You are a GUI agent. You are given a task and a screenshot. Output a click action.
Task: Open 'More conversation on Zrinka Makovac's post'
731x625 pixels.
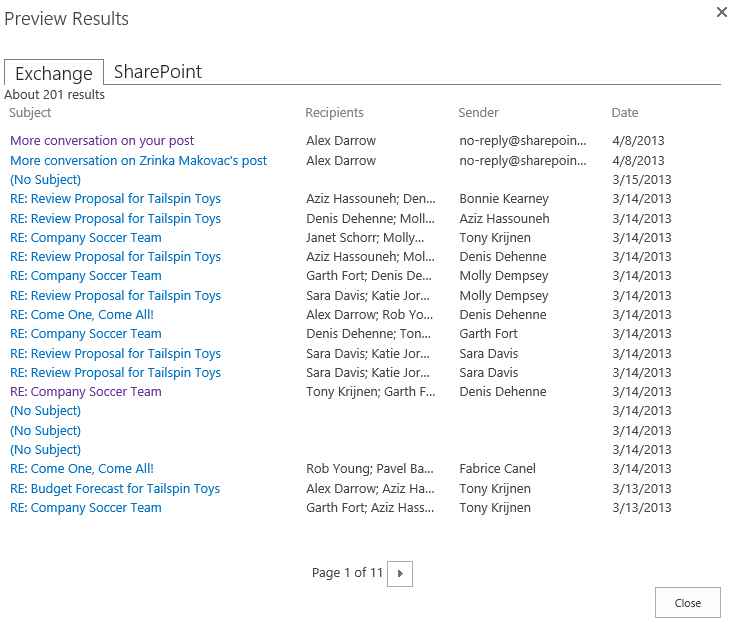(x=138, y=160)
